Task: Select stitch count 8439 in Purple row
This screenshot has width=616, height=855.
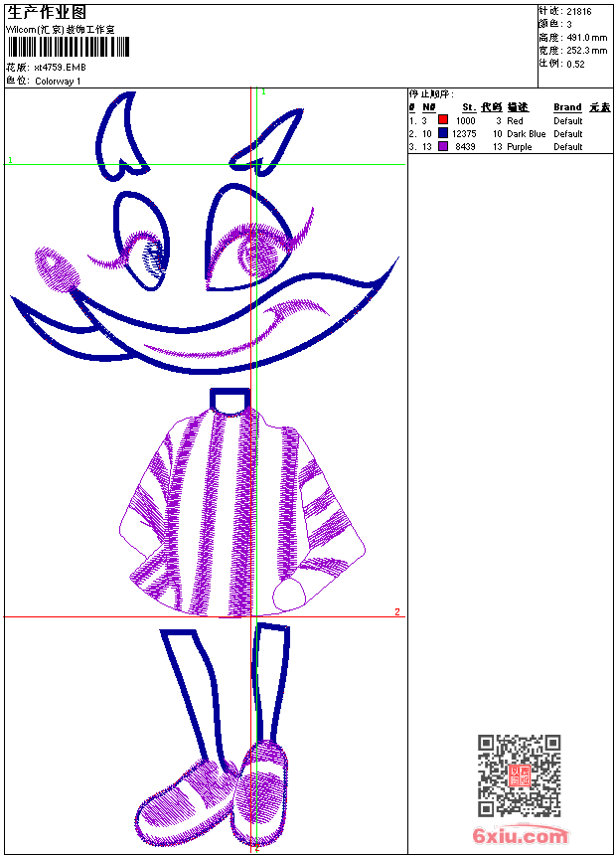Action: coord(466,147)
